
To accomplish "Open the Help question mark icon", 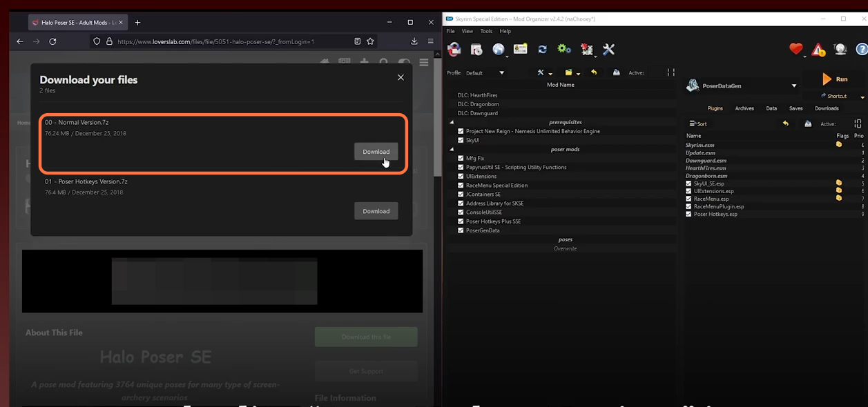I will [862, 49].
